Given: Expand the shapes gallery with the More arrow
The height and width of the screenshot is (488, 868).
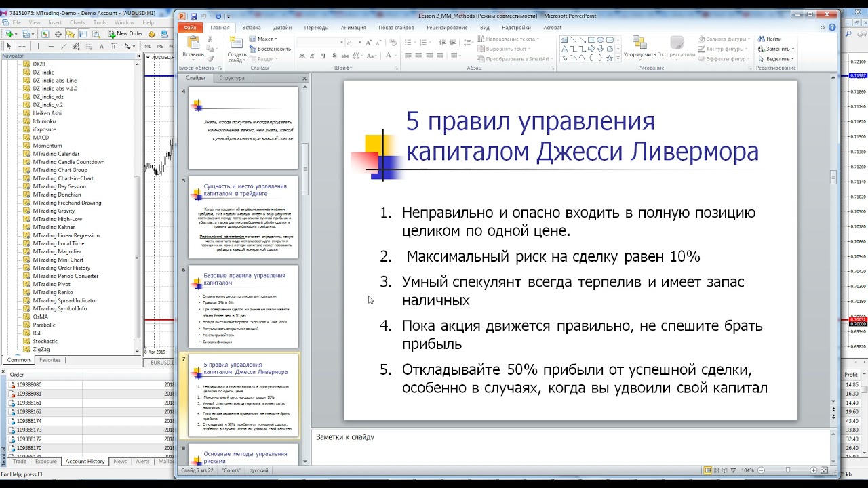Looking at the screenshot, I should [x=618, y=58].
